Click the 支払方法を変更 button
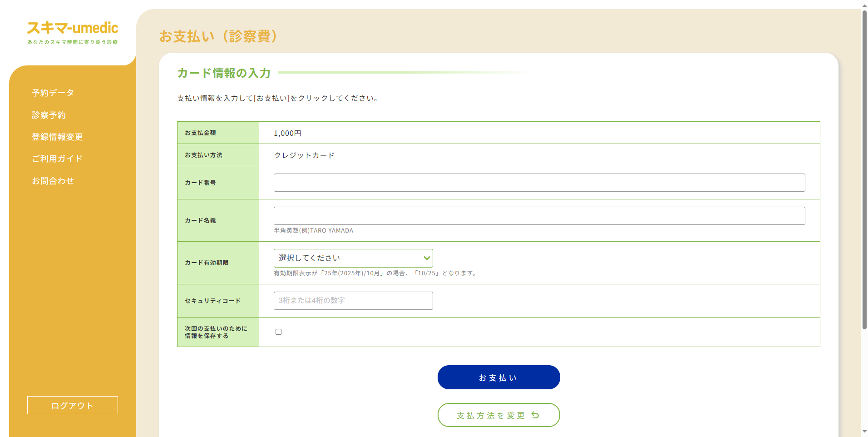 498,415
